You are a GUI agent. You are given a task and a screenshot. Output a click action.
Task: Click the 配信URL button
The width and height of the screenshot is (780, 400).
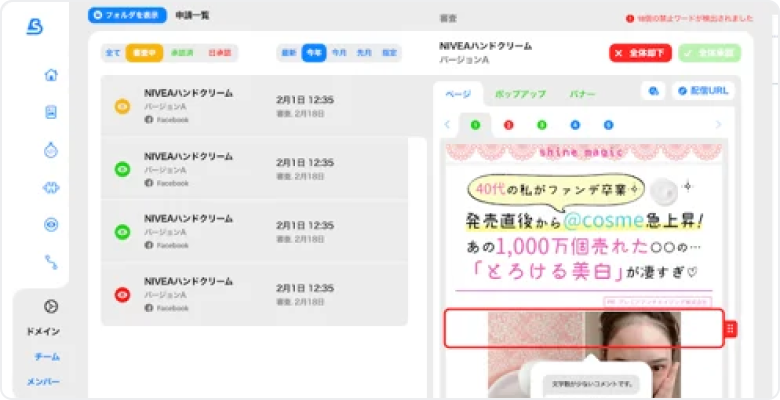(703, 91)
